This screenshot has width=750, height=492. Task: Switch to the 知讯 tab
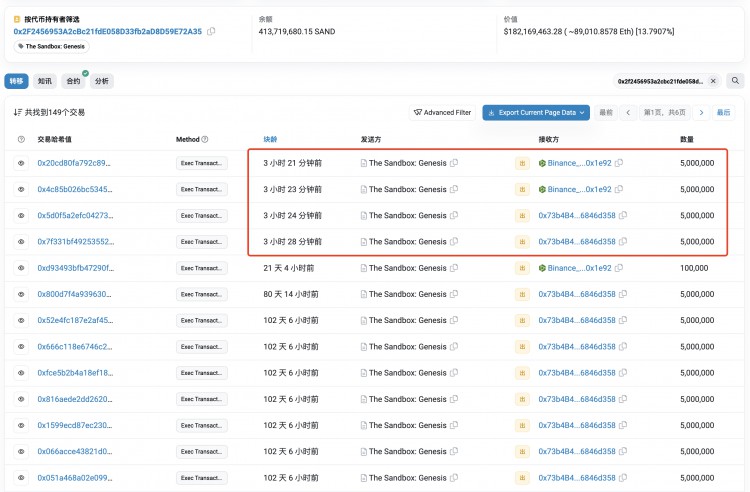45,81
